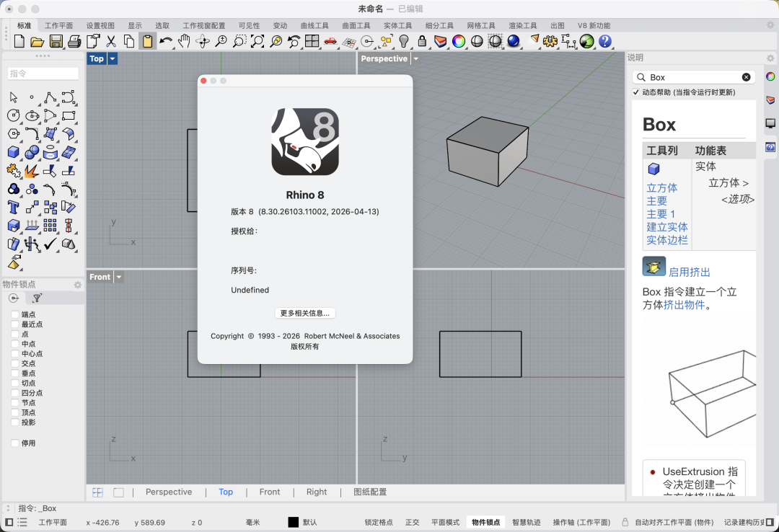Open the Front viewport dropdown arrow

pyautogui.click(x=119, y=277)
